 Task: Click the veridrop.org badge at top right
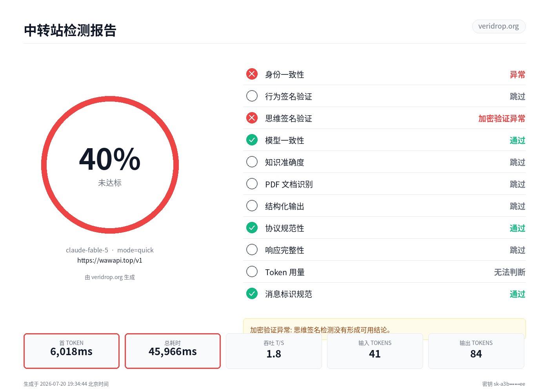[x=498, y=26]
